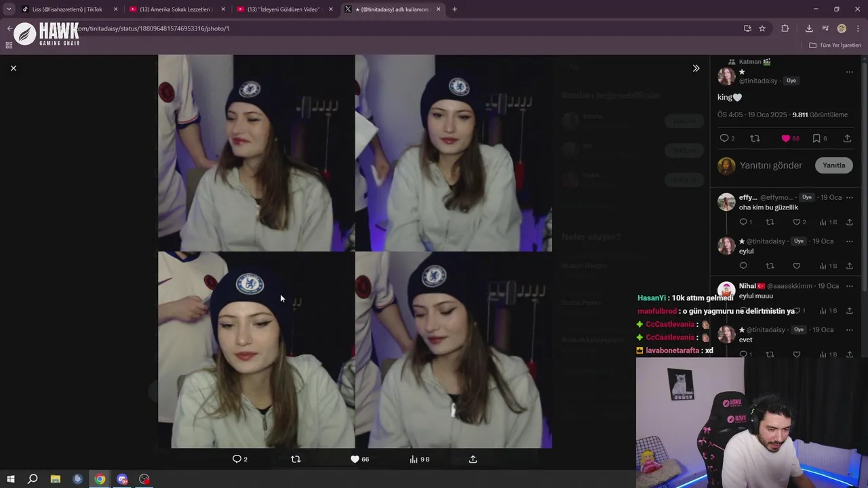Open the Chrome profile avatar
Image resolution: width=868 pixels, height=488 pixels.
pyautogui.click(x=842, y=28)
